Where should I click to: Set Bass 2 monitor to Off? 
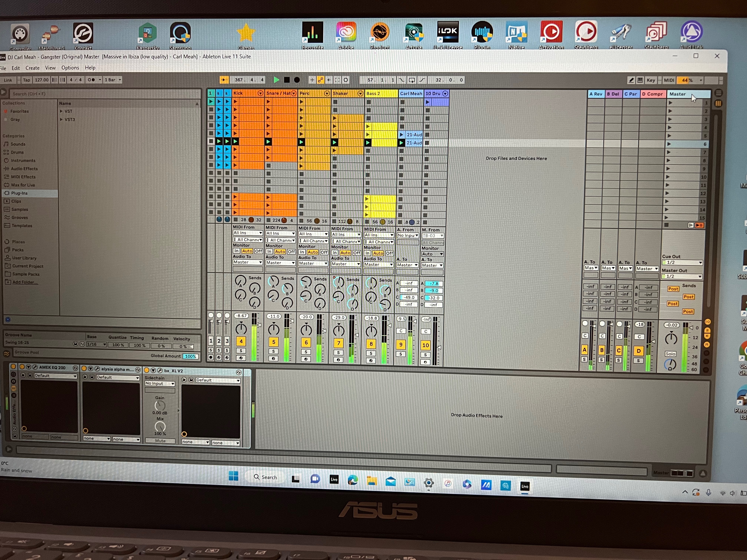pos(389,253)
